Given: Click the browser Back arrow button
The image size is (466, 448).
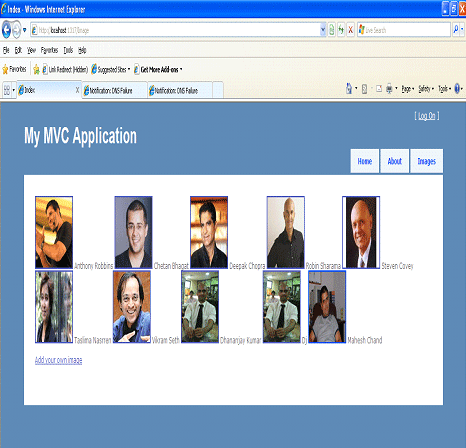Looking at the screenshot, I should (6, 30).
